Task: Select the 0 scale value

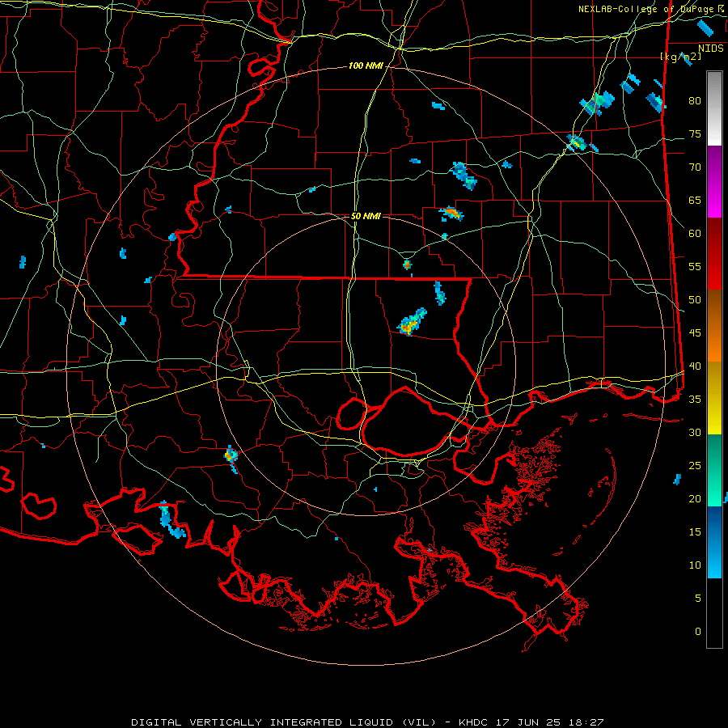Action: (x=698, y=632)
